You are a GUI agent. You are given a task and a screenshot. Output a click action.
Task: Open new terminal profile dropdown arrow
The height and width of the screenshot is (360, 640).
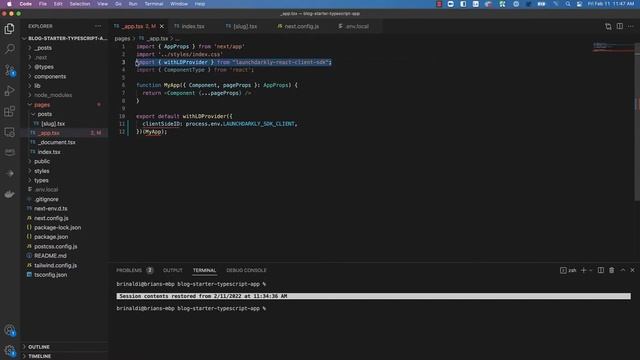click(591, 270)
